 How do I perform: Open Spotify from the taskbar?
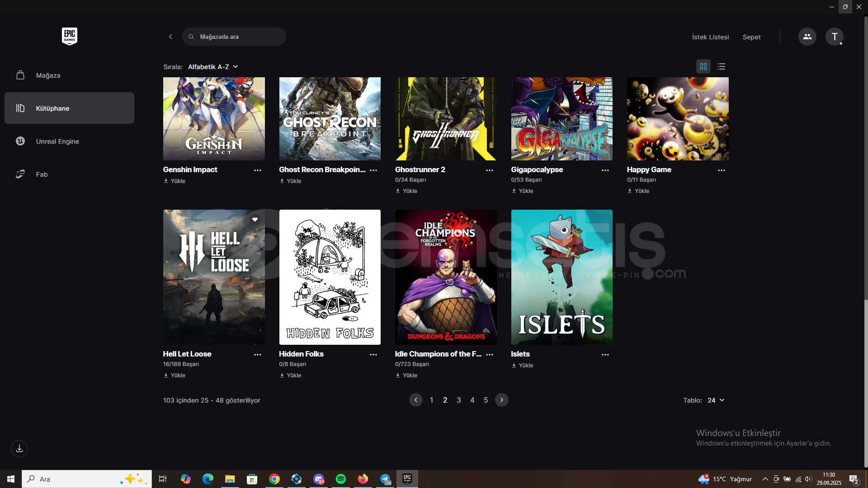point(341,479)
